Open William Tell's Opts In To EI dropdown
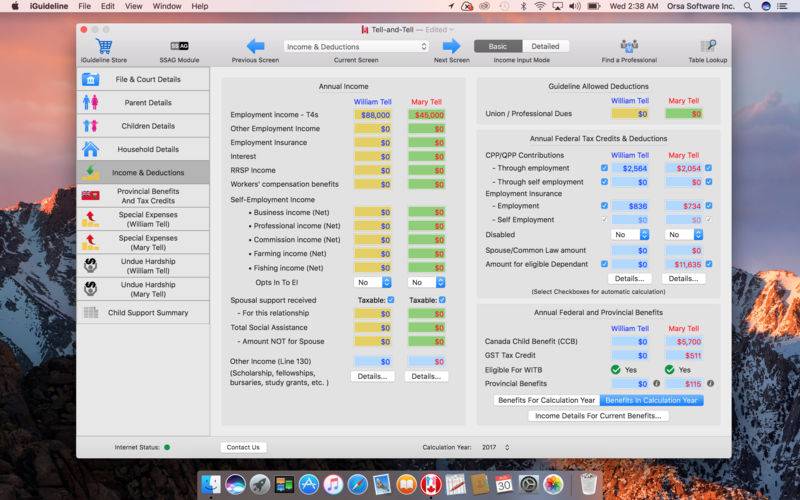Viewport: 800px width, 500px height. [x=373, y=283]
